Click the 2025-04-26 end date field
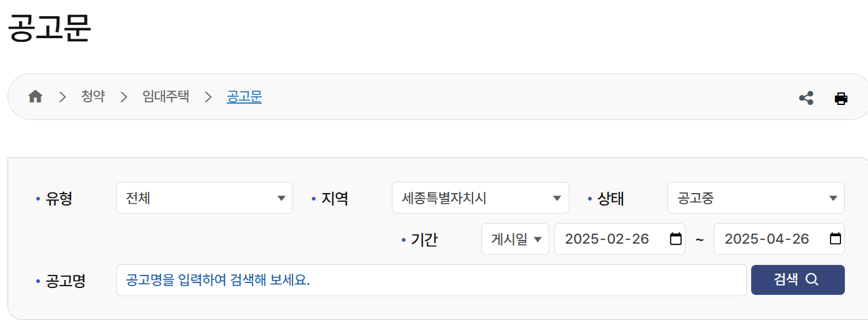This screenshot has width=868, height=333. click(x=779, y=239)
